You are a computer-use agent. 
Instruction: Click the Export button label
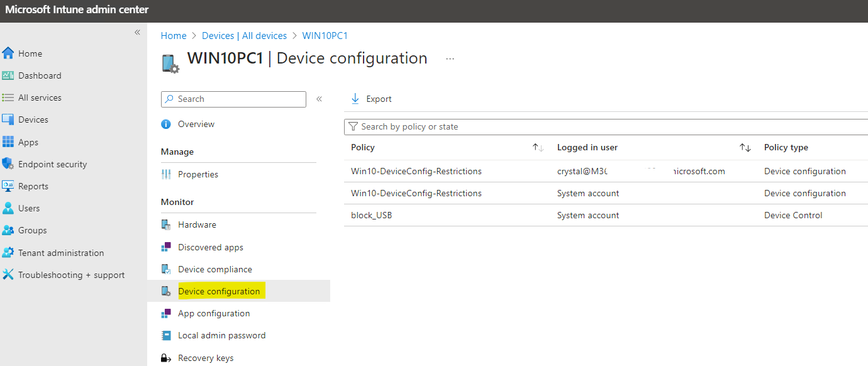tap(379, 99)
